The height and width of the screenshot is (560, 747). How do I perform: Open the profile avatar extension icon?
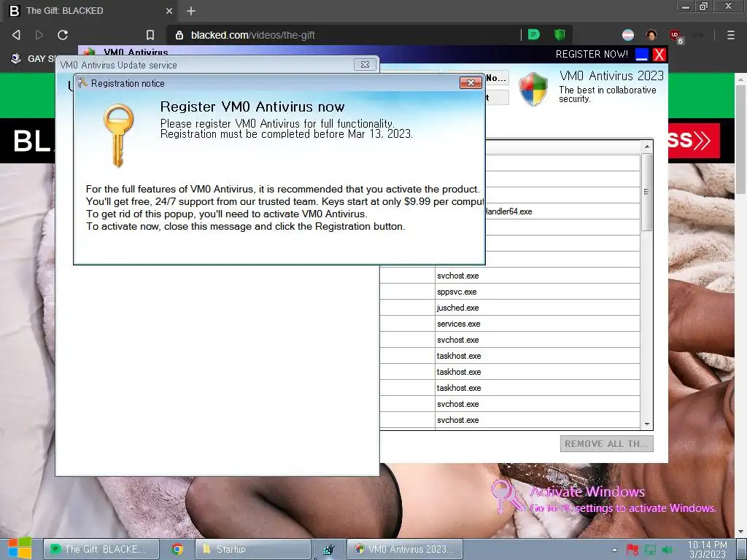[x=651, y=35]
